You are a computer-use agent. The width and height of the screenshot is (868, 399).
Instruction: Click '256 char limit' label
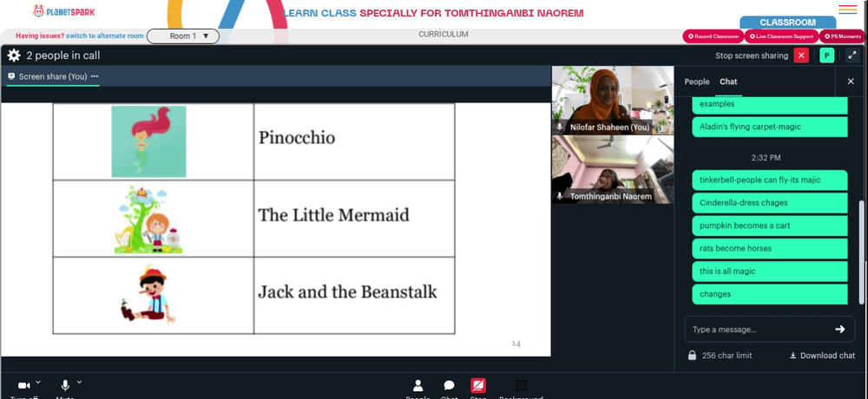coord(727,356)
